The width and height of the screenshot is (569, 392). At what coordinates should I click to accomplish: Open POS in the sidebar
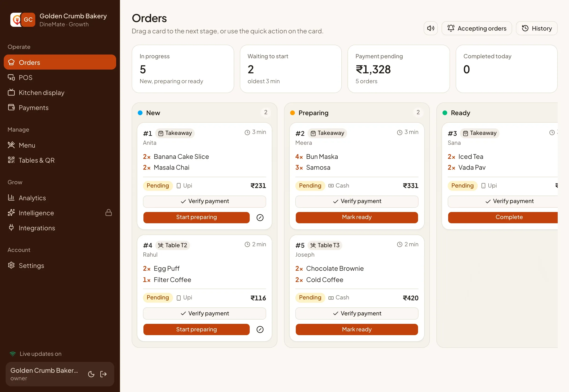click(x=60, y=78)
